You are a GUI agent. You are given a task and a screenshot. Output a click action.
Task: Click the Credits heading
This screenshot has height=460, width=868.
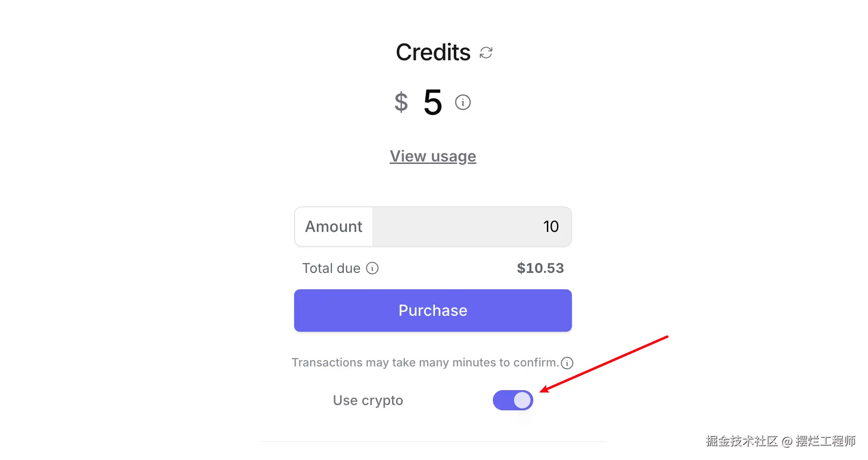click(433, 52)
